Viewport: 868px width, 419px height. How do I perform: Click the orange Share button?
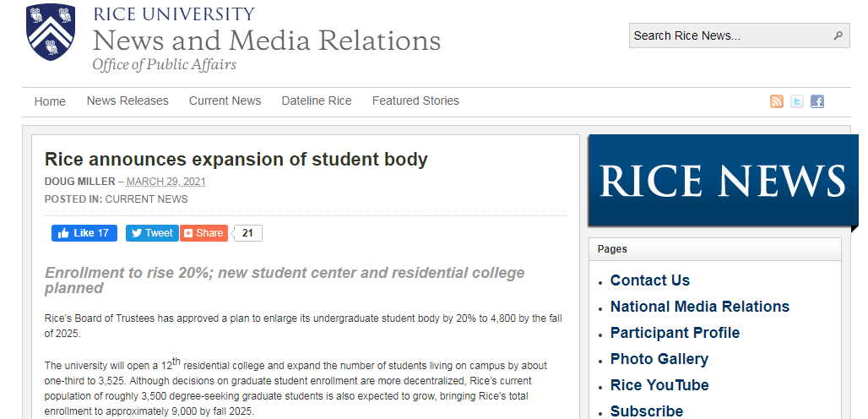[x=203, y=233]
